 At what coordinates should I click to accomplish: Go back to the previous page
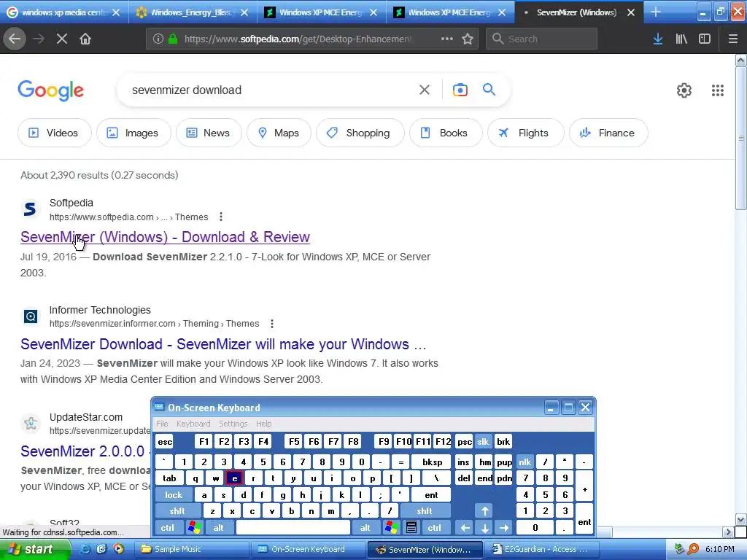tap(15, 39)
